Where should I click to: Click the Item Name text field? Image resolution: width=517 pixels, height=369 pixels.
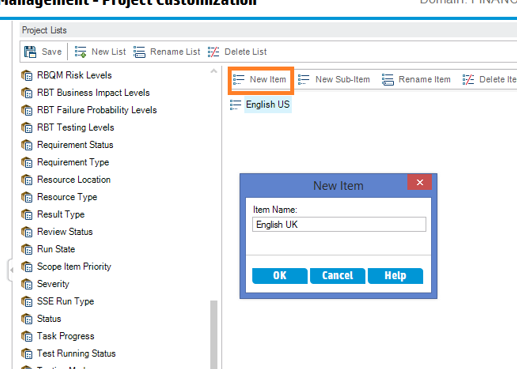(x=339, y=225)
